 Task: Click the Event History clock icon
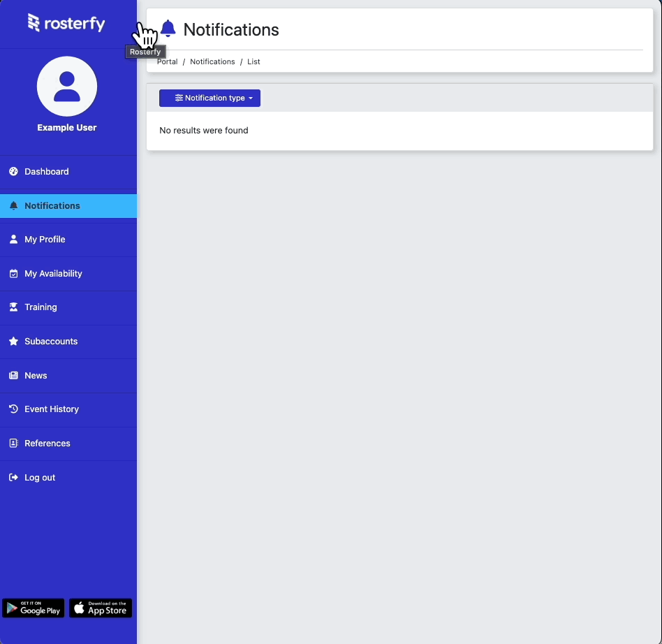click(13, 409)
